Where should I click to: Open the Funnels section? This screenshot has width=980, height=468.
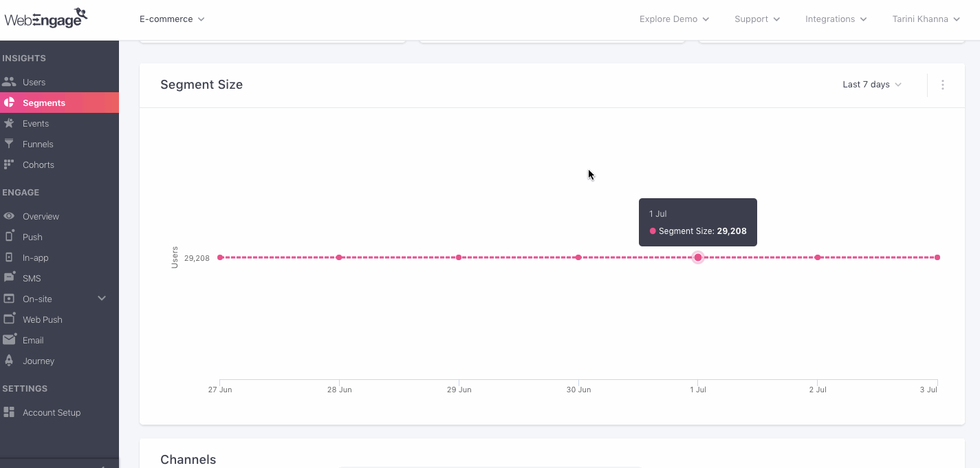click(x=36, y=144)
